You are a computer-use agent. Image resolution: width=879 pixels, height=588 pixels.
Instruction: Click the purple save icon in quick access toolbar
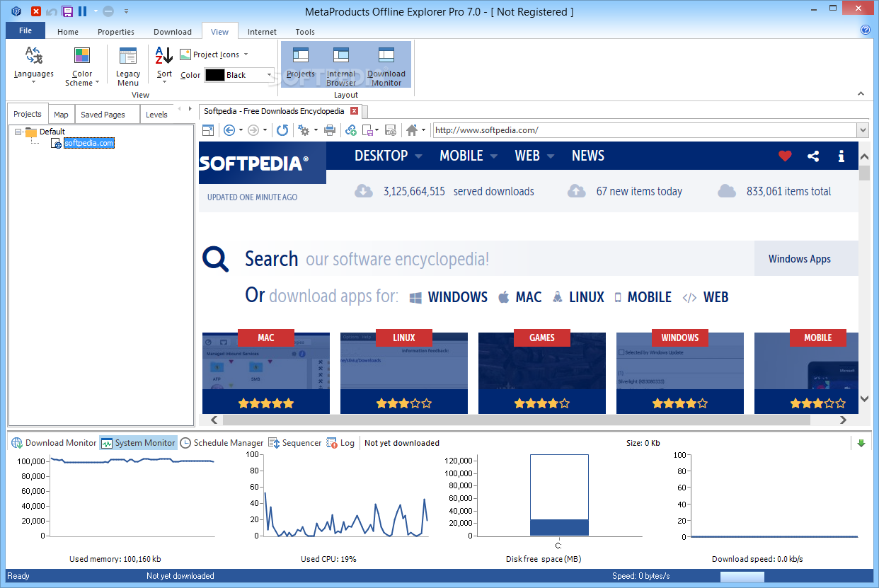click(67, 11)
